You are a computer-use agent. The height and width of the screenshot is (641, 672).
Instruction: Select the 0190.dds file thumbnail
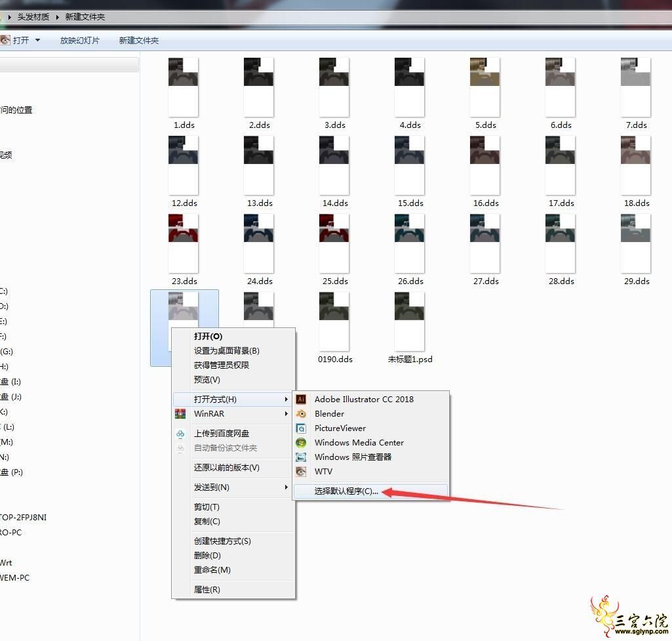(334, 321)
